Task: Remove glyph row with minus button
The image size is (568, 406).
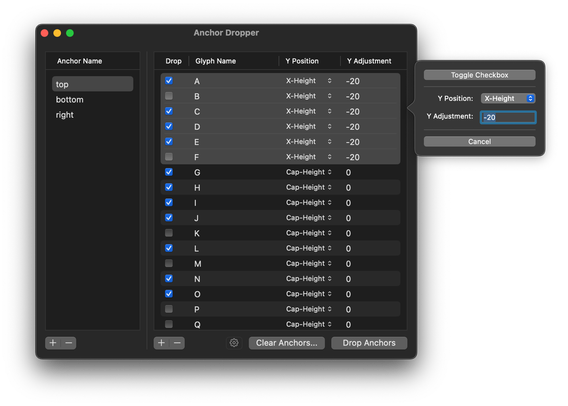Action: [177, 343]
